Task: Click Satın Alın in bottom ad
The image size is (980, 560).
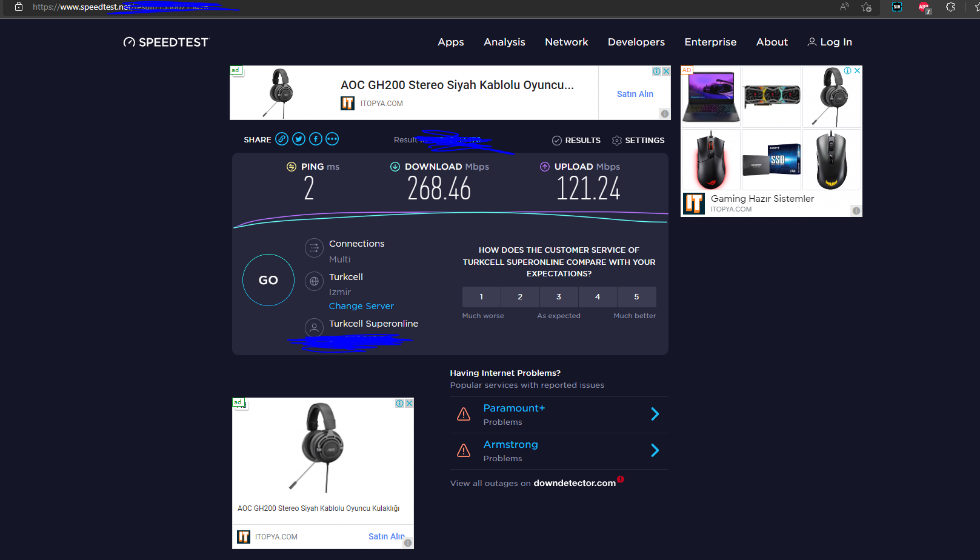Action: click(x=386, y=536)
